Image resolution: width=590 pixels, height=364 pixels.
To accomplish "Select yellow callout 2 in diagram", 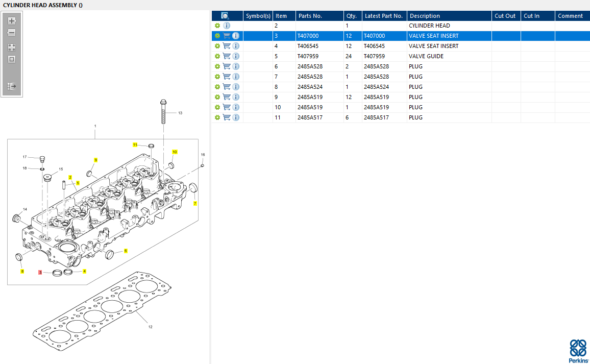I will point(70,177).
